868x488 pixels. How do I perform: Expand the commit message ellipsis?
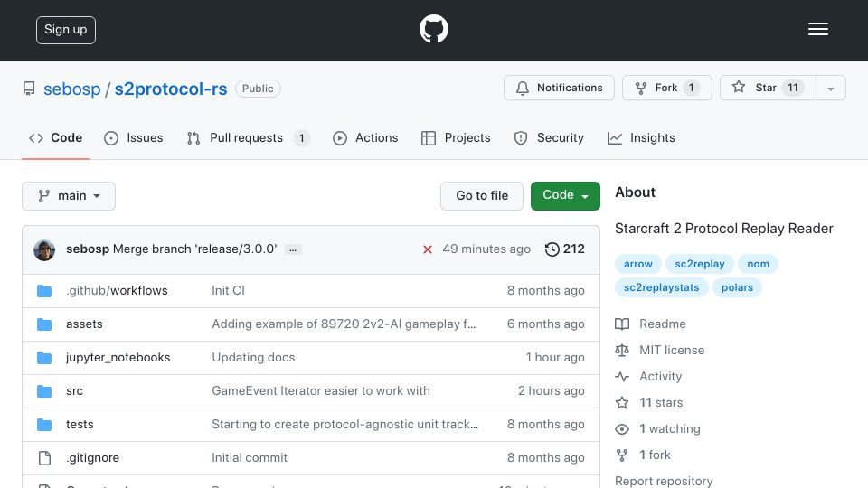coord(293,250)
